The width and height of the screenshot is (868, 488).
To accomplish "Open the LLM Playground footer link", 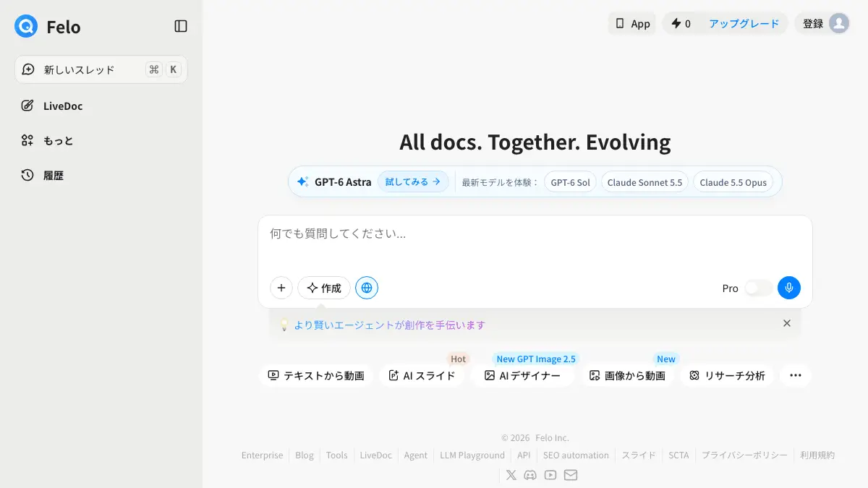I will 472,455.
